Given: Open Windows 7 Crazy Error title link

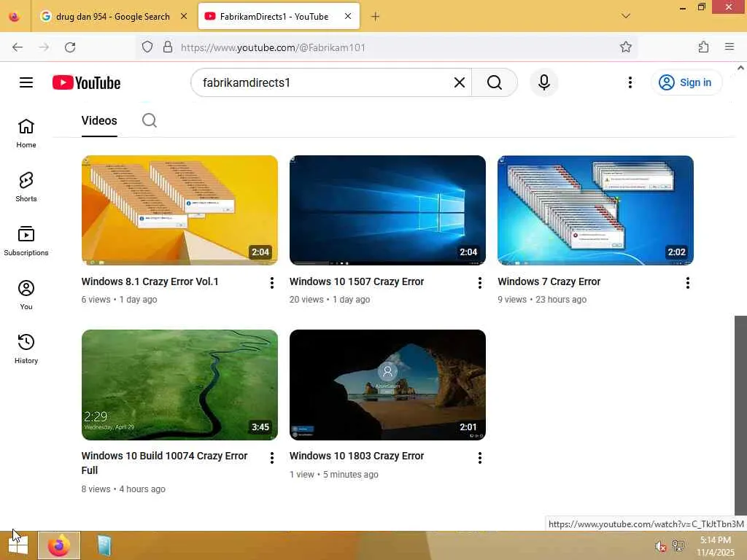Looking at the screenshot, I should 549,281.
